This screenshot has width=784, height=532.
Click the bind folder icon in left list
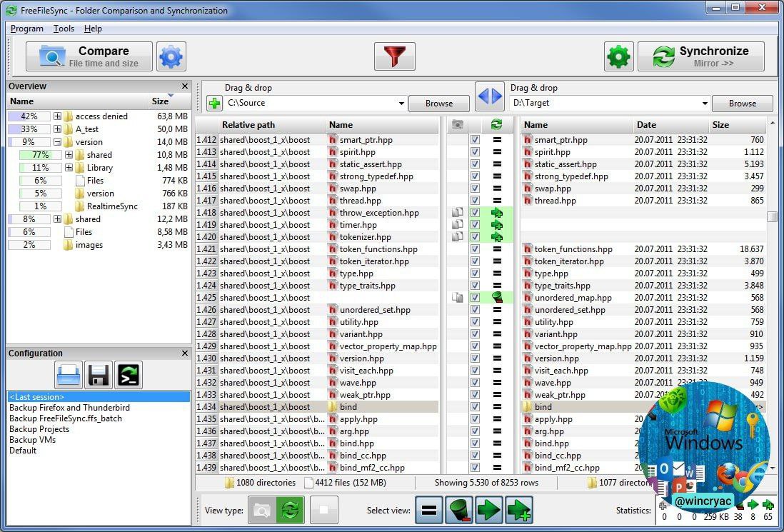[333, 407]
